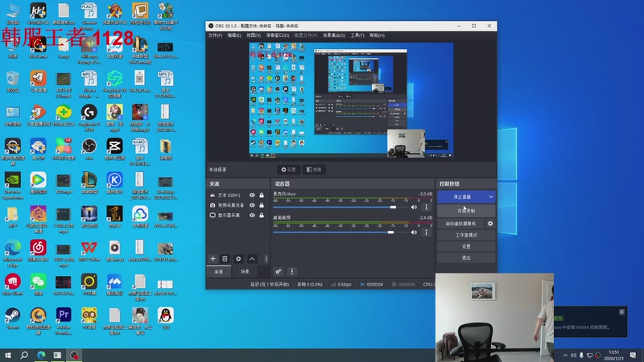Click the OBS icon in the taskbar
This screenshot has width=644, height=362.
[x=74, y=355]
